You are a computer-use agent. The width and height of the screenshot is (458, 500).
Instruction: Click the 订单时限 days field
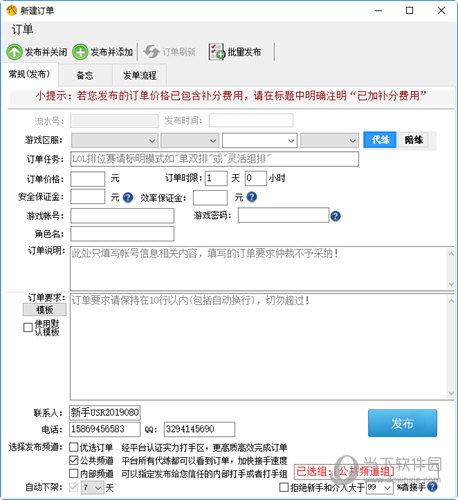216,178
